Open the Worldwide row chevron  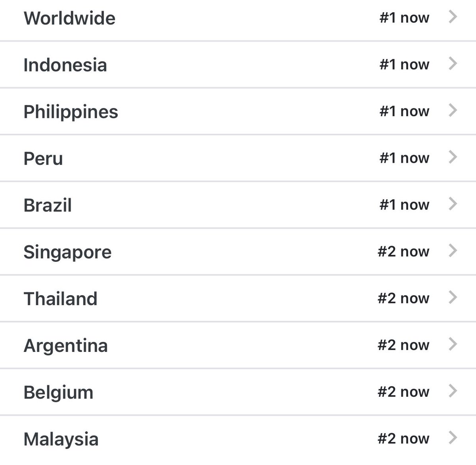tap(453, 17)
